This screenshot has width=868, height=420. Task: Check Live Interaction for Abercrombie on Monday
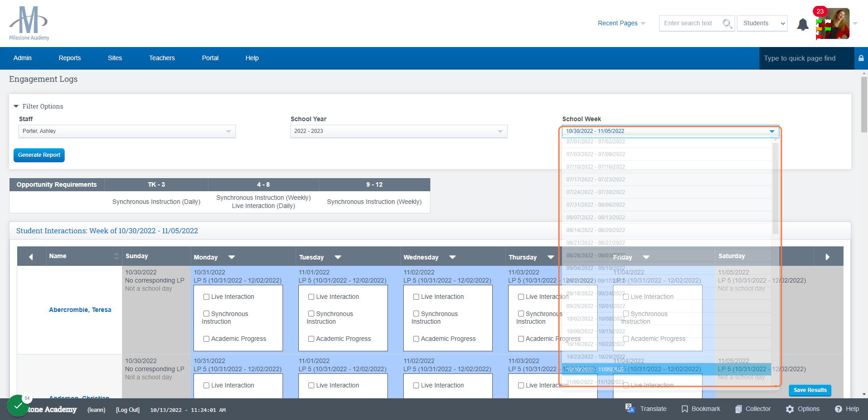(206, 297)
